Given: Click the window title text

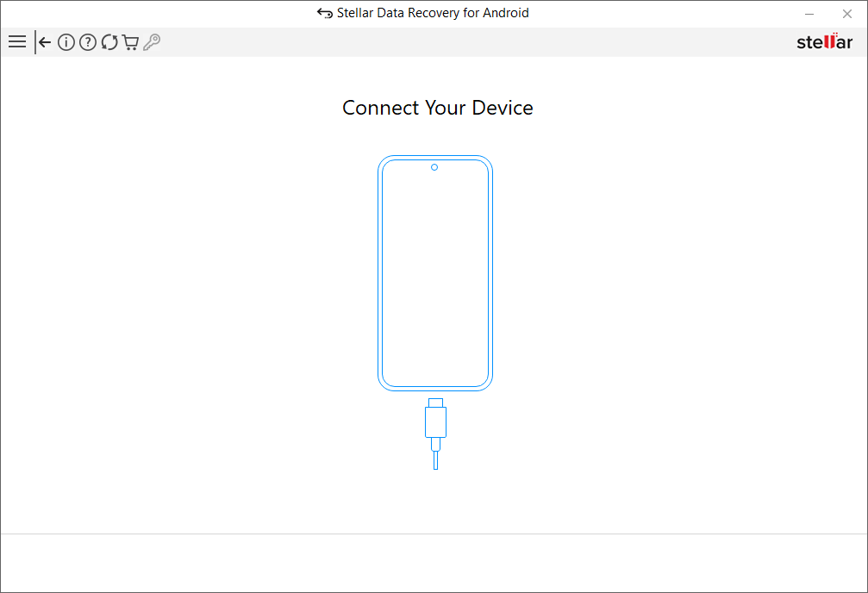Looking at the screenshot, I should [x=433, y=13].
